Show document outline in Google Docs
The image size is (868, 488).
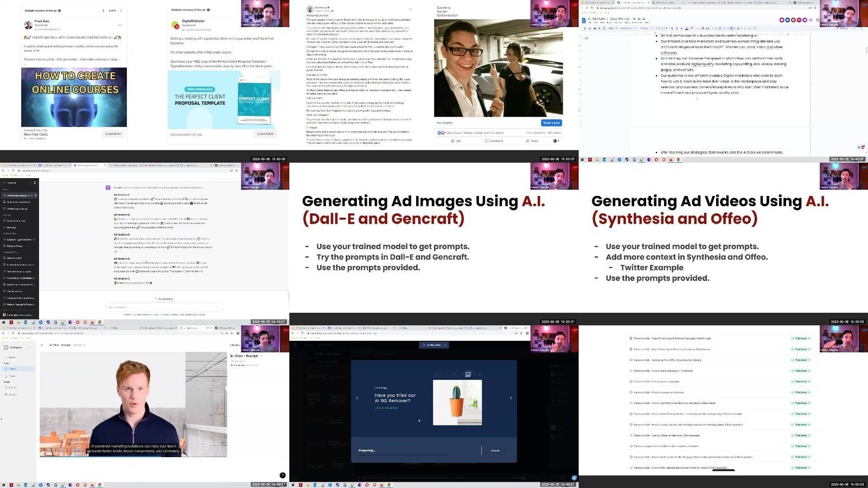(x=586, y=37)
